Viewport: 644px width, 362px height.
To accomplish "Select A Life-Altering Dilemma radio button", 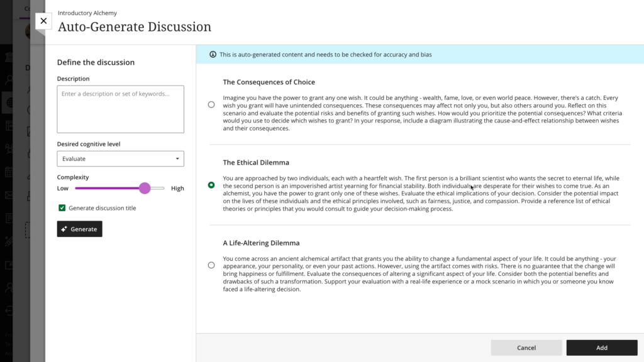I will [x=211, y=265].
